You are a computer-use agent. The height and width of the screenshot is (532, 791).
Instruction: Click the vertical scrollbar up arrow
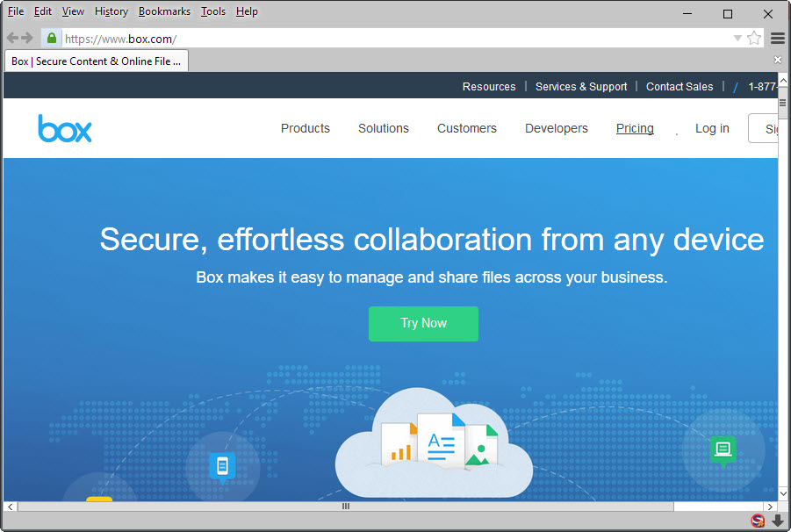(x=783, y=80)
